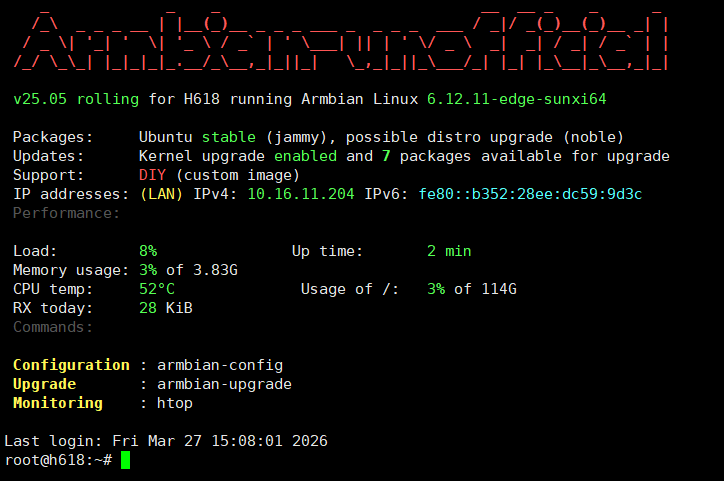Click the red DIY support text
This screenshot has height=481, width=724.
(152, 175)
